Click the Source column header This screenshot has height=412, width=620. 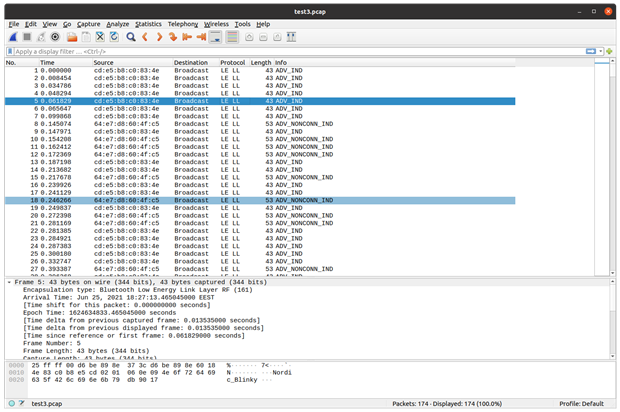(x=104, y=62)
